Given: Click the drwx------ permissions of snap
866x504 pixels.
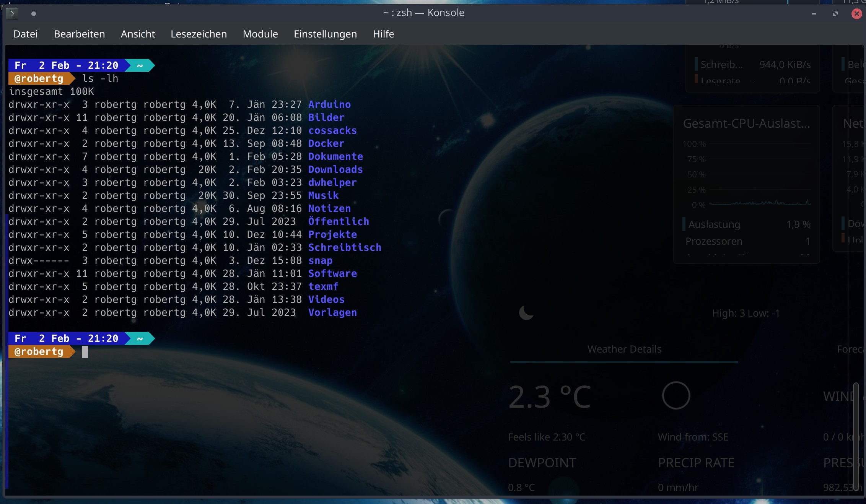Looking at the screenshot, I should [39, 260].
